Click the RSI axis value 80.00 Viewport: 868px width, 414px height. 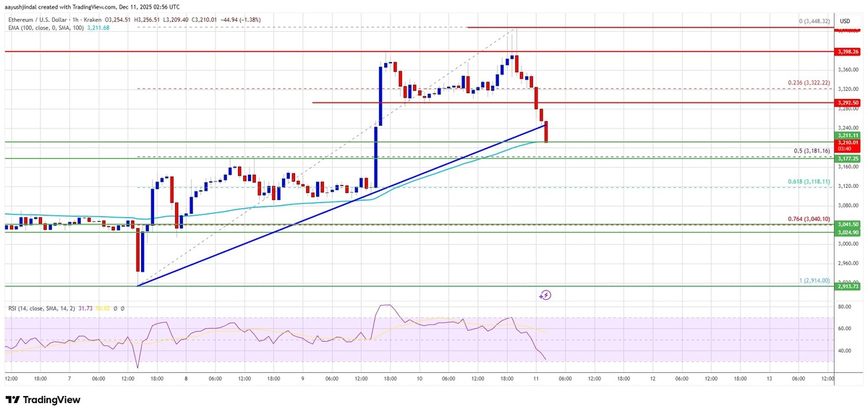(844, 306)
